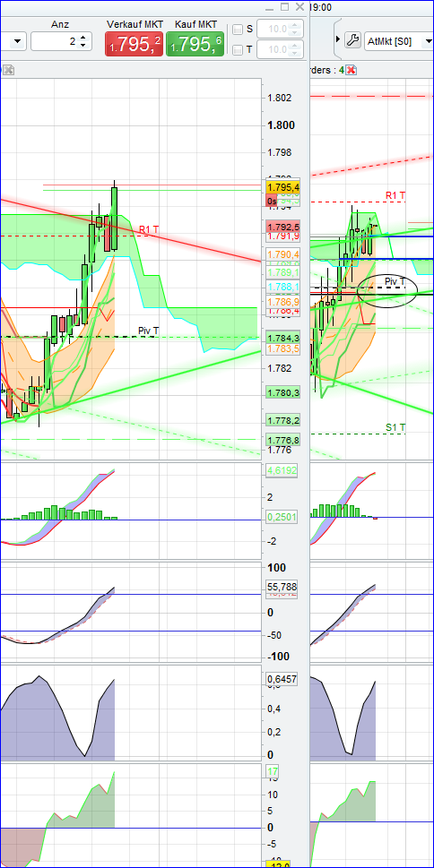This screenshot has height=868, width=434.
Task: Sell at market with Verkauf MKT button
Action: coord(135,43)
